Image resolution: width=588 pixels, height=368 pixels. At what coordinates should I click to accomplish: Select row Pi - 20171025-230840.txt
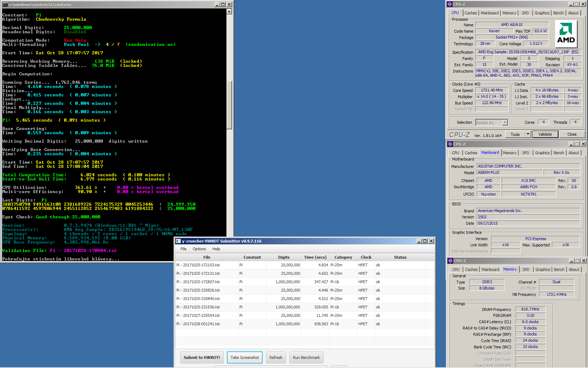pos(304,299)
